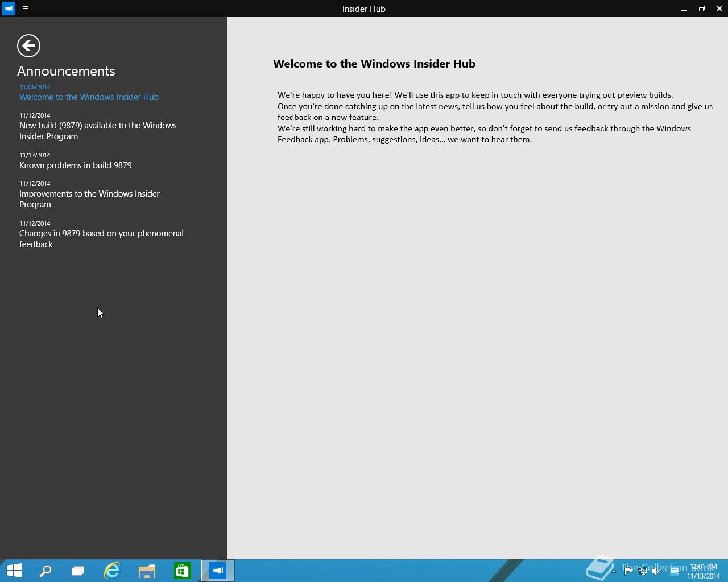The image size is (728, 582).
Task: Click the back arrow button above Announcements
Action: [28, 45]
